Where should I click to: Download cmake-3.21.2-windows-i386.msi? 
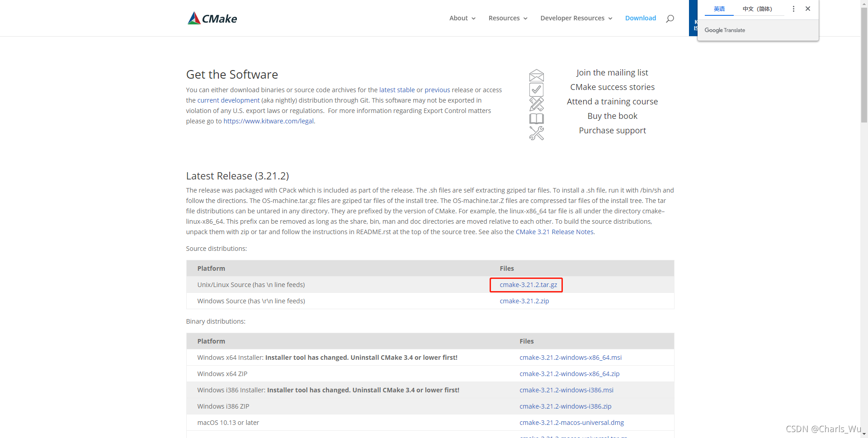[566, 390]
